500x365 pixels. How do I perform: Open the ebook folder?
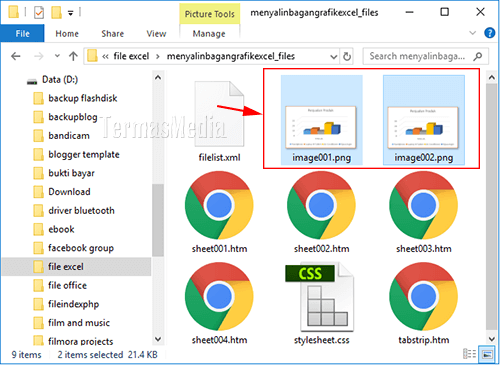point(61,229)
